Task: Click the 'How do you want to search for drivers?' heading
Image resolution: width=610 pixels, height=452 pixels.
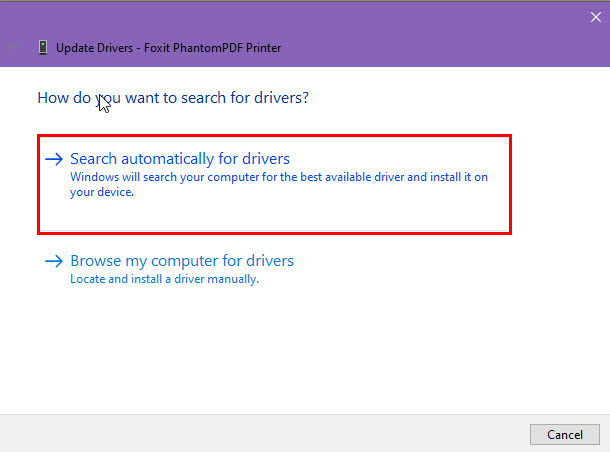Action: 173,98
